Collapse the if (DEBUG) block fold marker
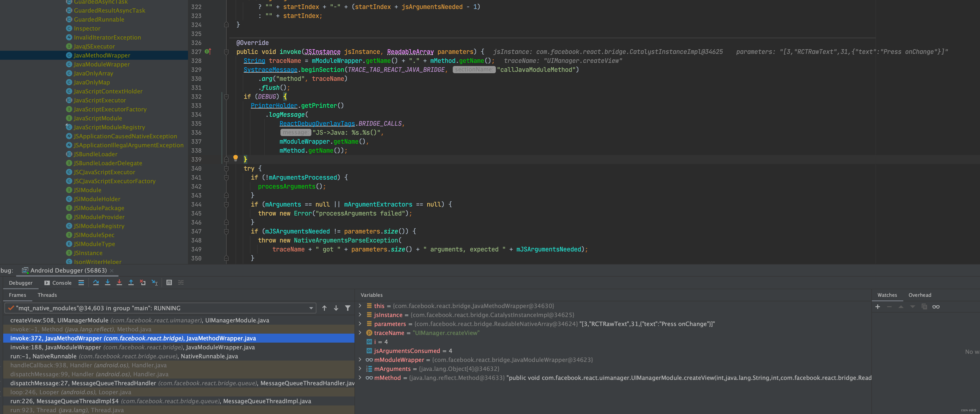This screenshot has height=414, width=980. 226,97
